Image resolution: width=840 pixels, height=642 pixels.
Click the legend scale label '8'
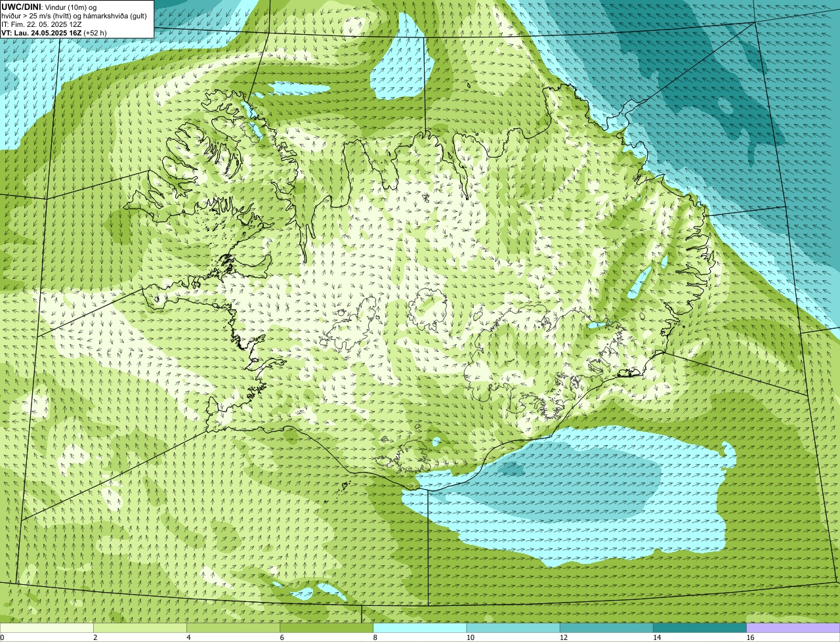coord(375,637)
